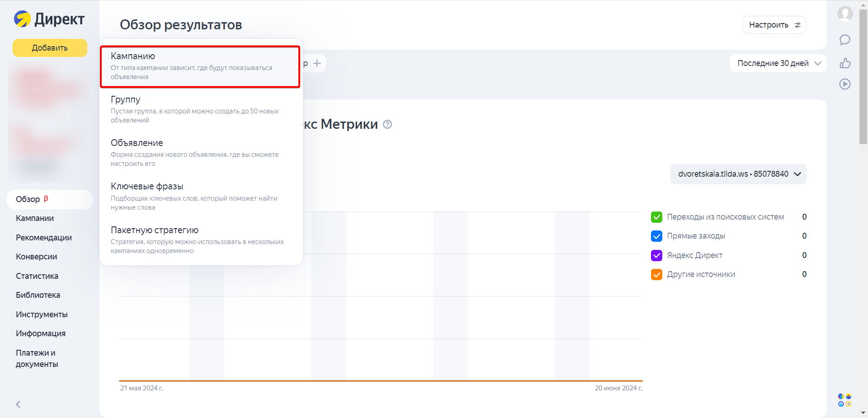Screen dimensions: 868x418
Task: Toggle Прямые заходы checkbox
Action: [x=656, y=236]
